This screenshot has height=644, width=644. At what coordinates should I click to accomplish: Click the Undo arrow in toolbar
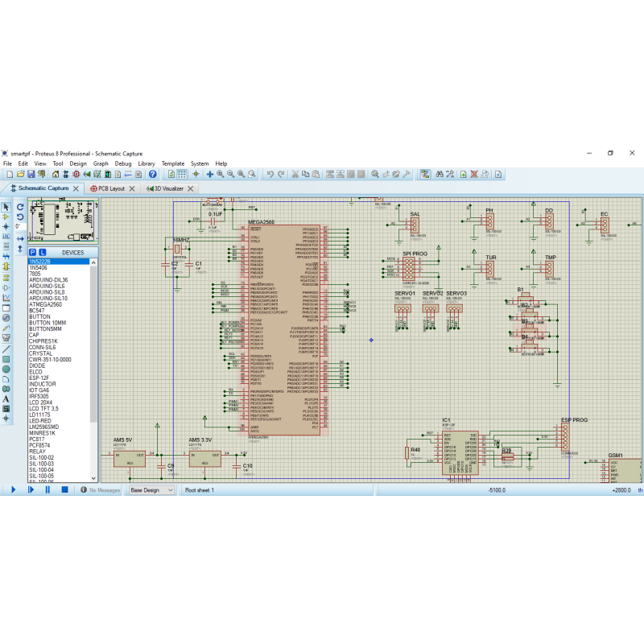click(270, 174)
